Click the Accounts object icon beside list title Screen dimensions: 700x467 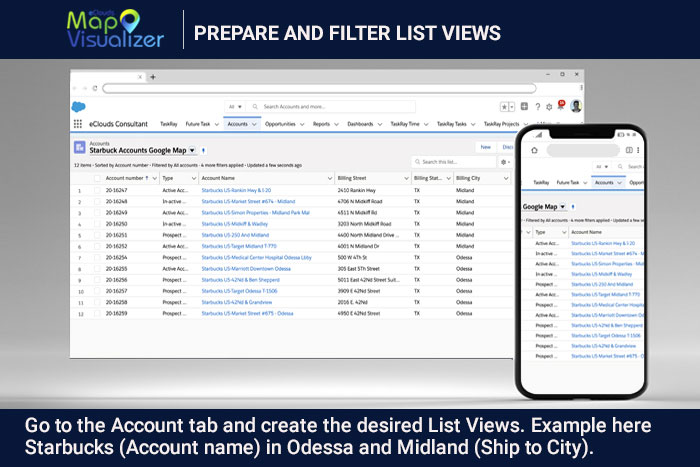tap(80, 147)
